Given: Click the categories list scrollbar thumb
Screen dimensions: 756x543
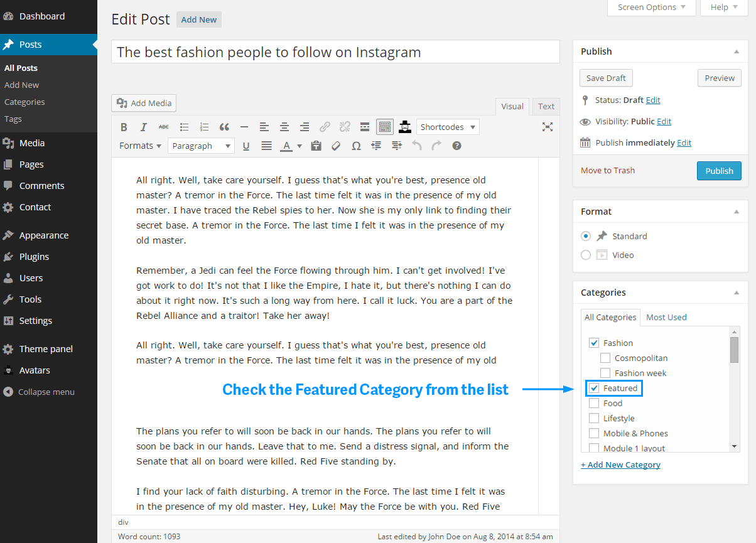Looking at the screenshot, I should 734,350.
